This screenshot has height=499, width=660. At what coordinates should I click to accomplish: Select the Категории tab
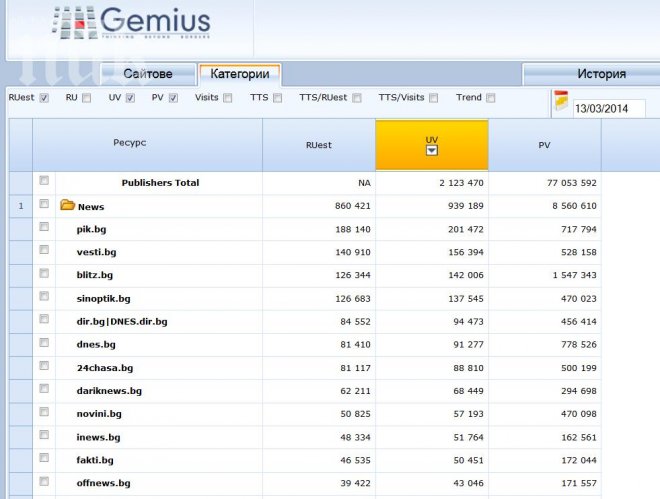[x=239, y=74]
